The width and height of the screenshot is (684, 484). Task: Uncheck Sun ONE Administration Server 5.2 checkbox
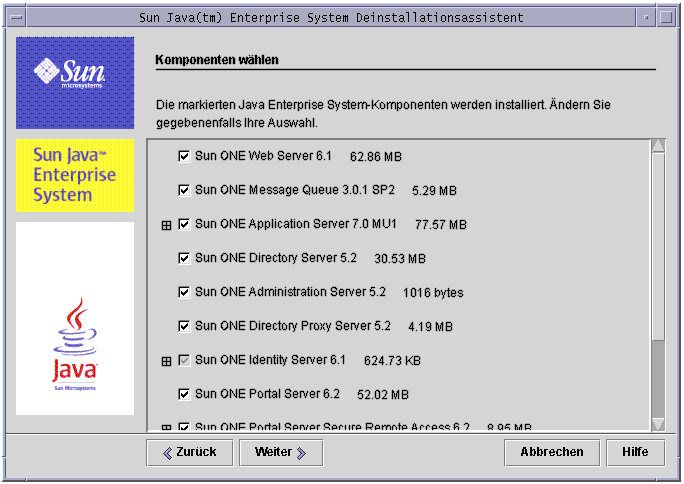point(184,292)
